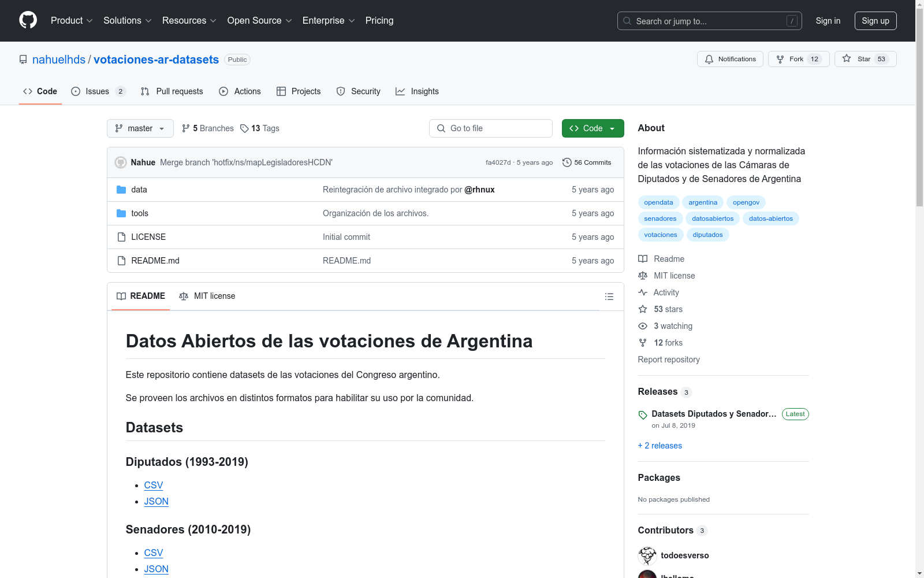Expand the Resources menu

[x=189, y=20]
